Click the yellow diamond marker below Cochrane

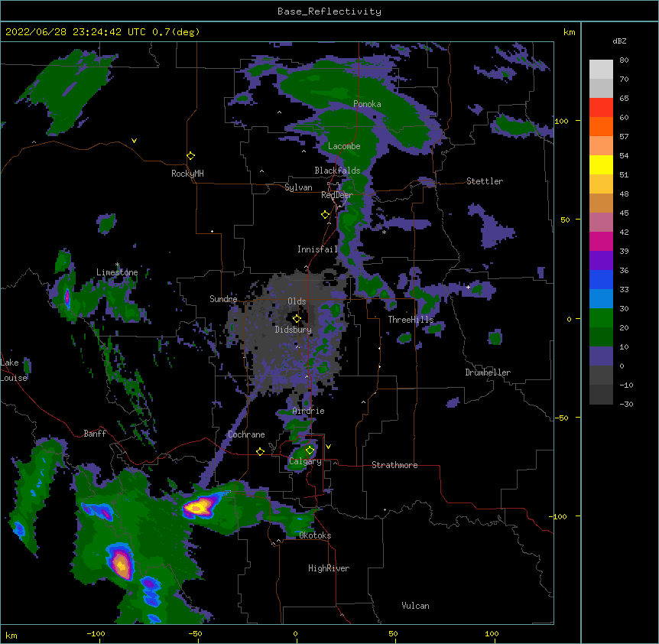click(x=260, y=451)
